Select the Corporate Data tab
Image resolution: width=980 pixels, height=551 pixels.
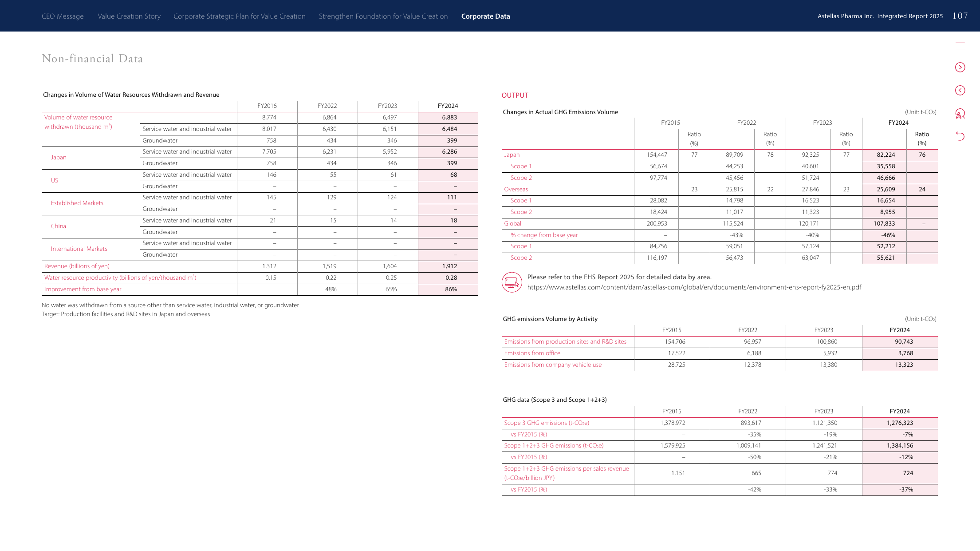pos(486,16)
